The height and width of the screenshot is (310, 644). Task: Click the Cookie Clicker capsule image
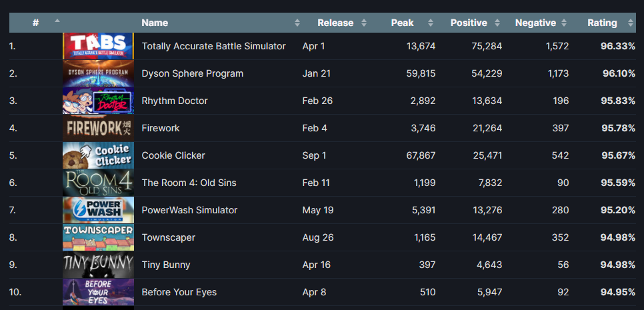tap(98, 155)
